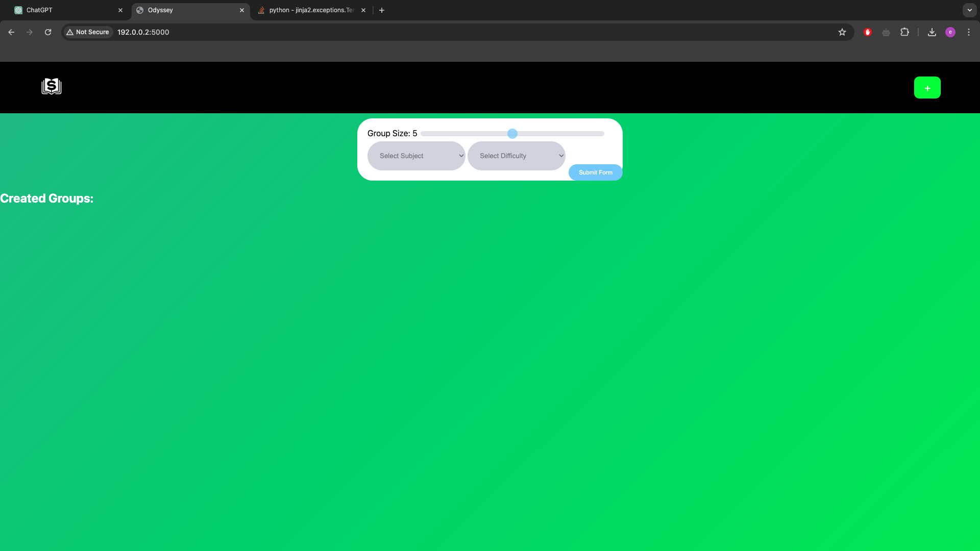Expand the Select Subject dropdown

416,156
